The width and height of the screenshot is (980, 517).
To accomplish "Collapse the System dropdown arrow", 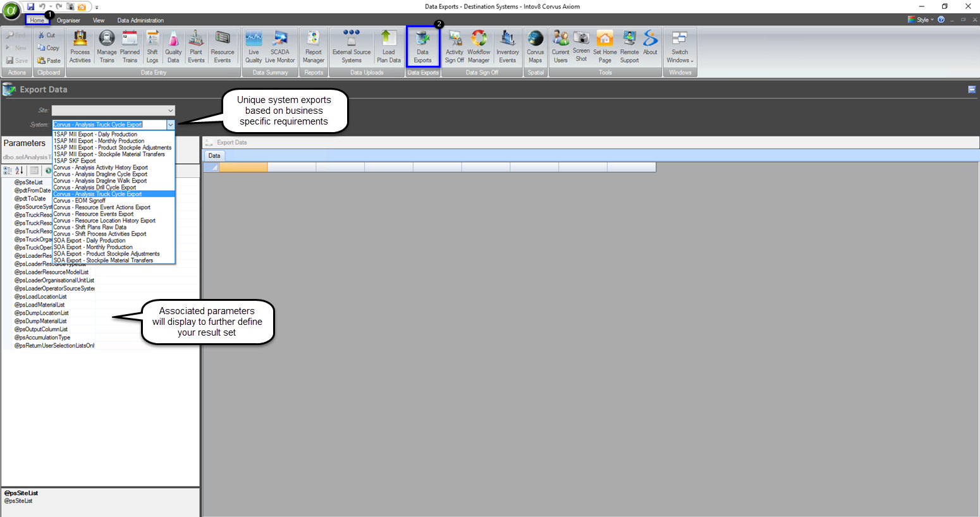I will pyautogui.click(x=171, y=125).
